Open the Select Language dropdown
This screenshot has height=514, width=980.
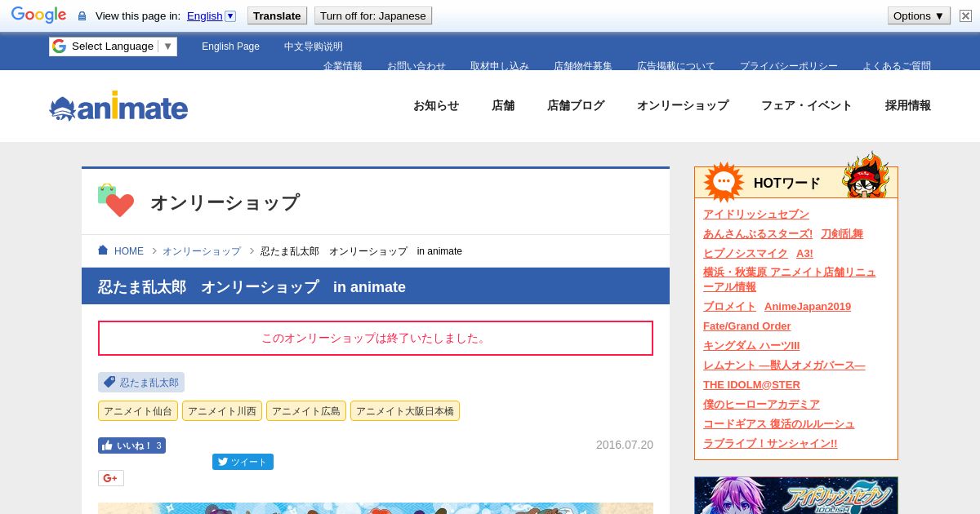[113, 47]
